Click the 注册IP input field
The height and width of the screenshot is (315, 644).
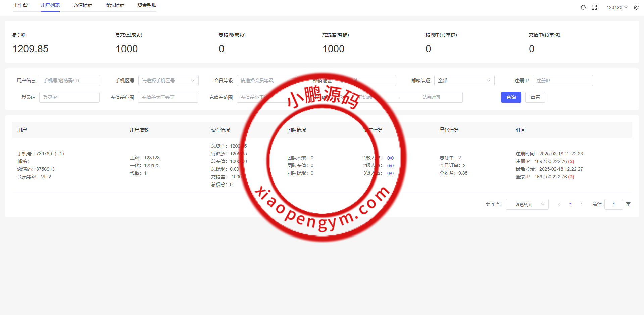click(562, 81)
